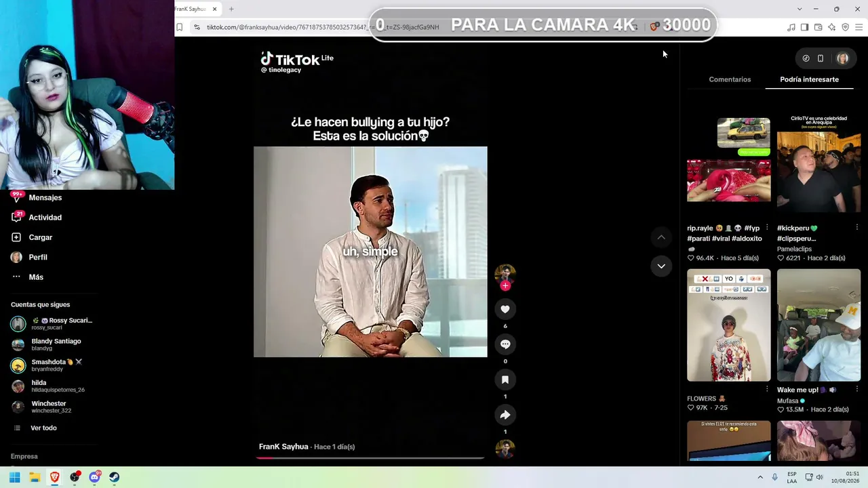Click the main video player to pause
The width and height of the screenshot is (868, 488).
click(x=370, y=251)
